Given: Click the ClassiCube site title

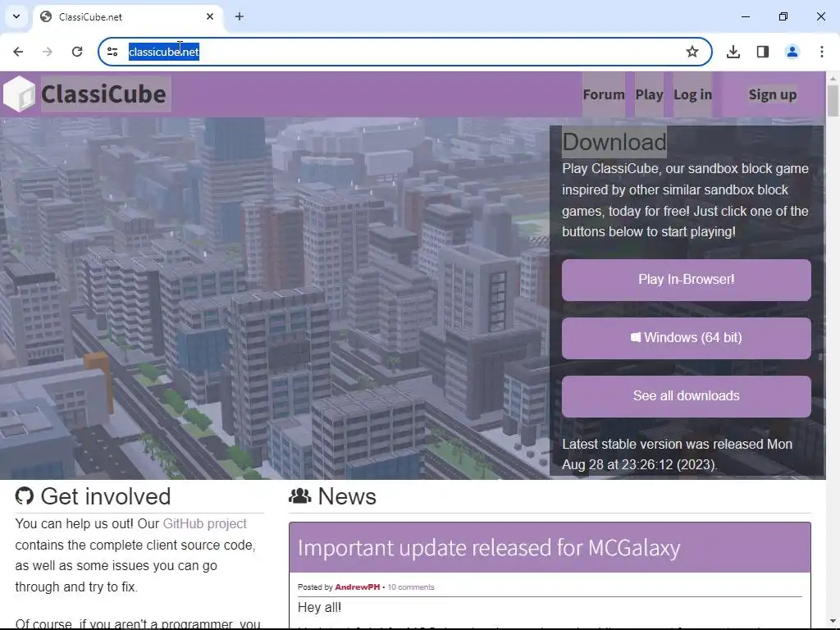Looking at the screenshot, I should coord(103,94).
